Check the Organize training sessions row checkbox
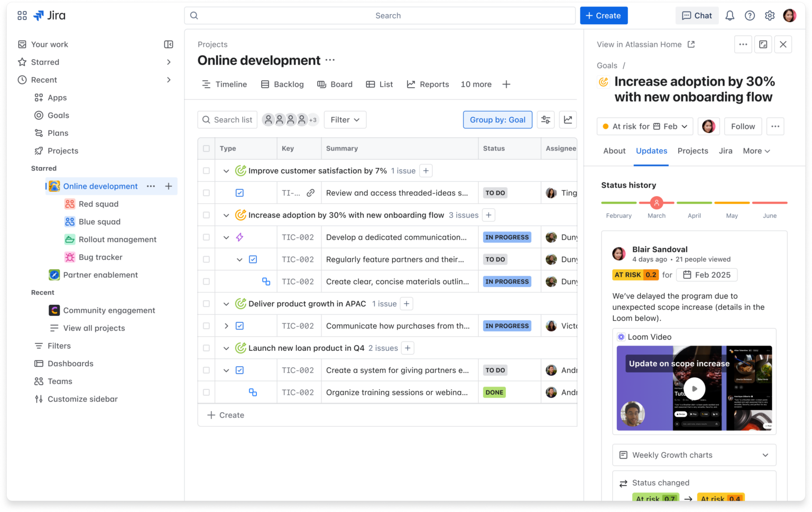The image size is (812, 512). [x=206, y=392]
